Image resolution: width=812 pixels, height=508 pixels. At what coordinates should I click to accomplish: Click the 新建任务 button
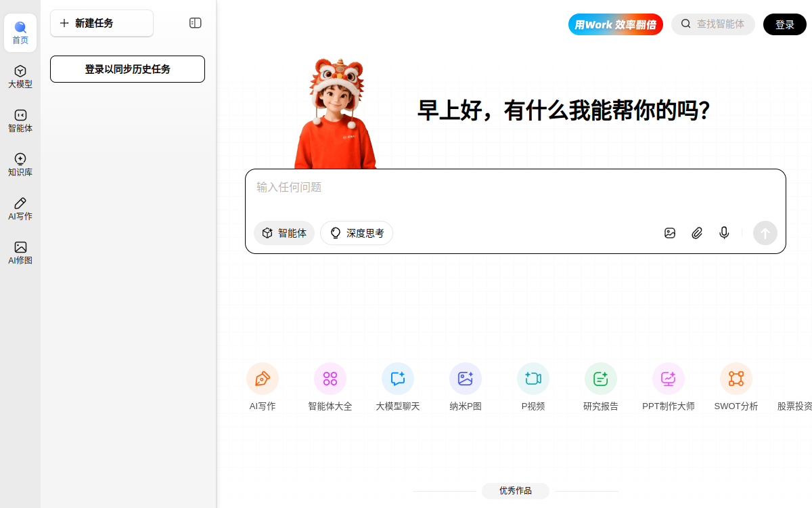pos(101,23)
